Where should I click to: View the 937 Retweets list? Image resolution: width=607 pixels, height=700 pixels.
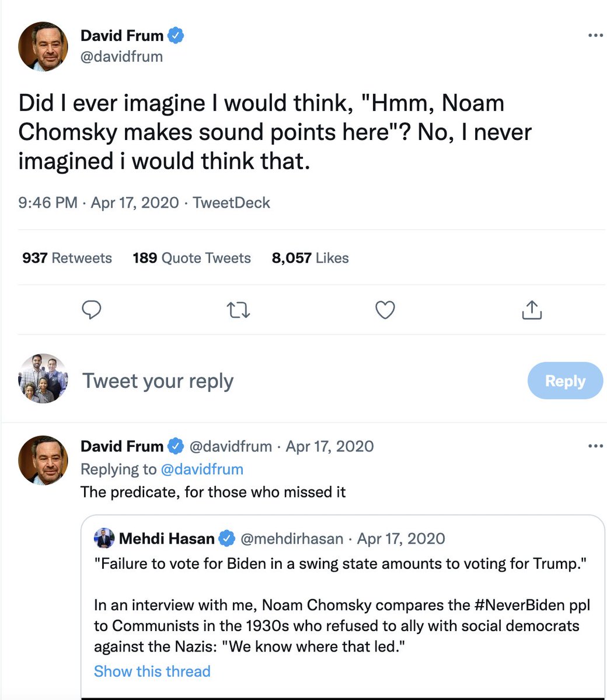point(67,258)
